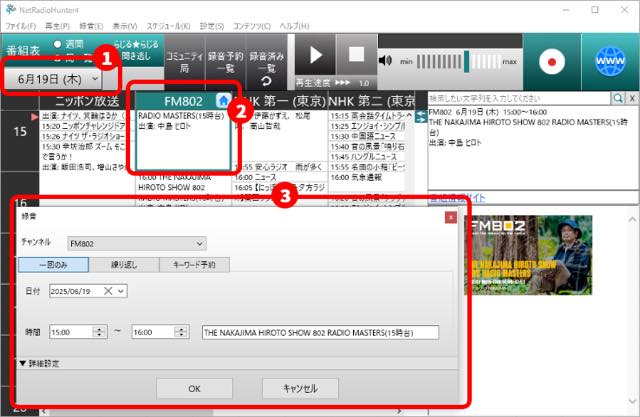Select the FM802 RADIO MASTERS(15時台) program cell
The height and width of the screenshot is (417, 640).
[x=183, y=140]
